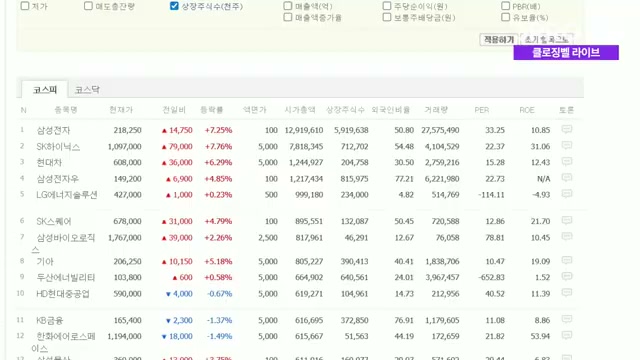Click the 토론 column header
This screenshot has width=640, height=360.
[566, 110]
